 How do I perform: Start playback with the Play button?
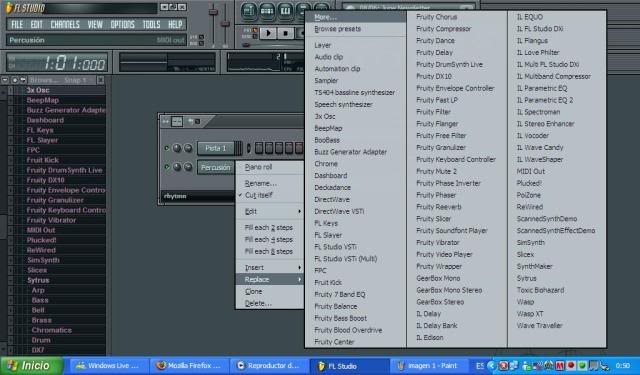click(269, 33)
